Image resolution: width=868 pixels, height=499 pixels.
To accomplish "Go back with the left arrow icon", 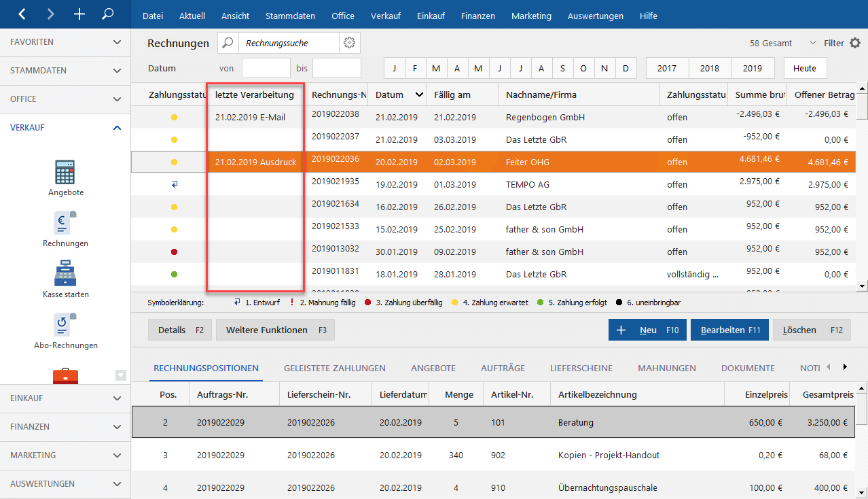I will [22, 14].
